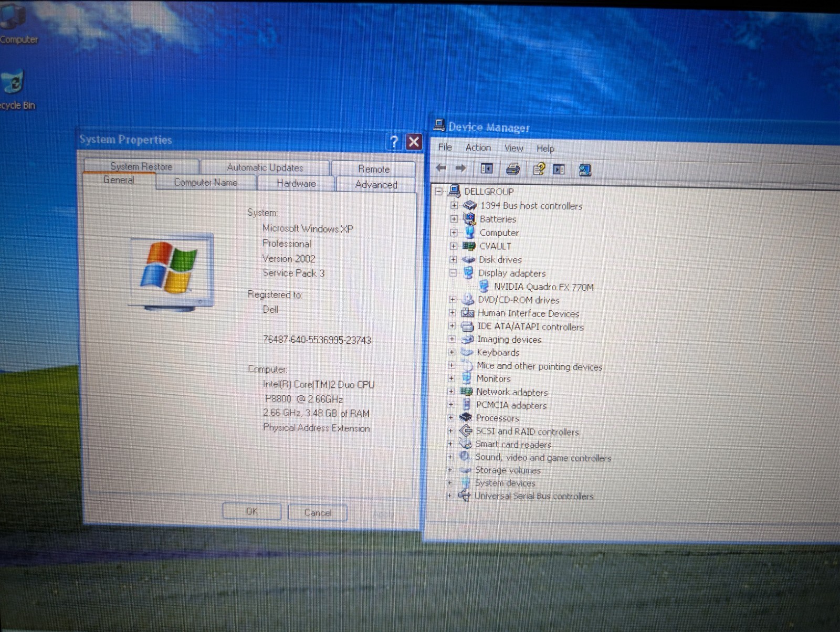This screenshot has height=632, width=840.
Task: Select the Storage volumes row
Action: tap(508, 470)
